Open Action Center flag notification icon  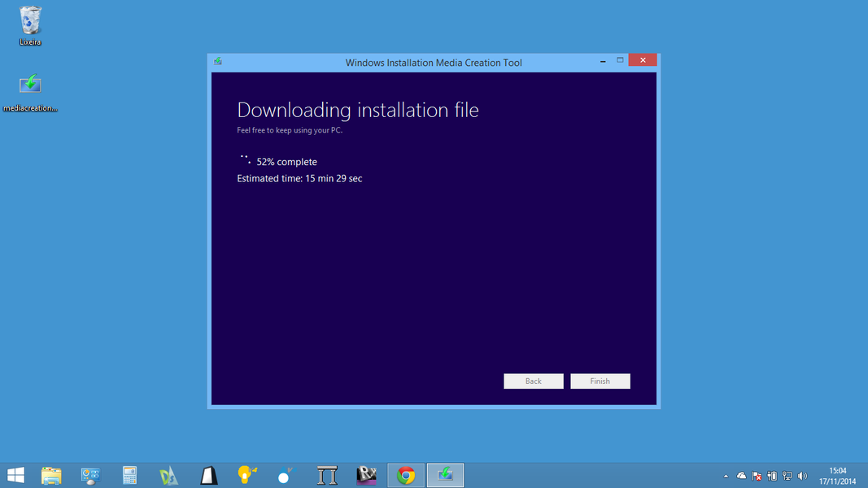click(x=757, y=476)
